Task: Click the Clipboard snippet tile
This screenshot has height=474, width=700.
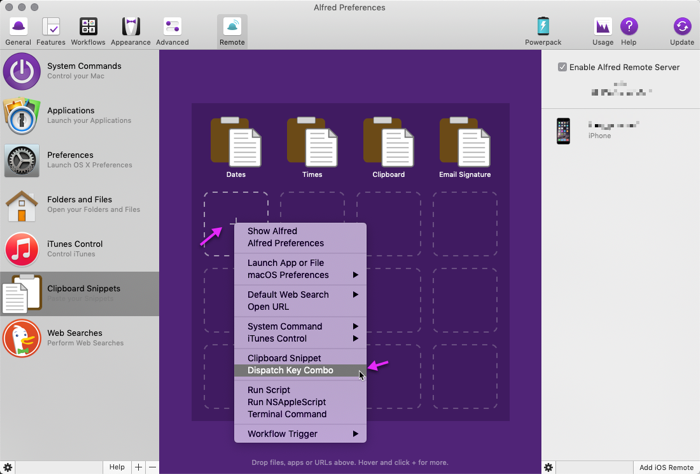Action: (388, 147)
